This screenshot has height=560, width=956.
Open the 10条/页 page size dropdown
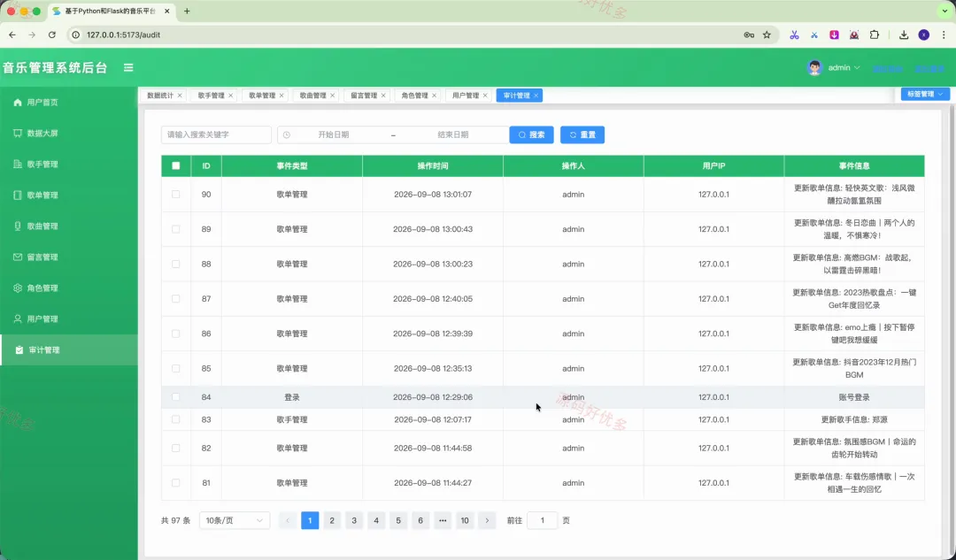pos(235,520)
